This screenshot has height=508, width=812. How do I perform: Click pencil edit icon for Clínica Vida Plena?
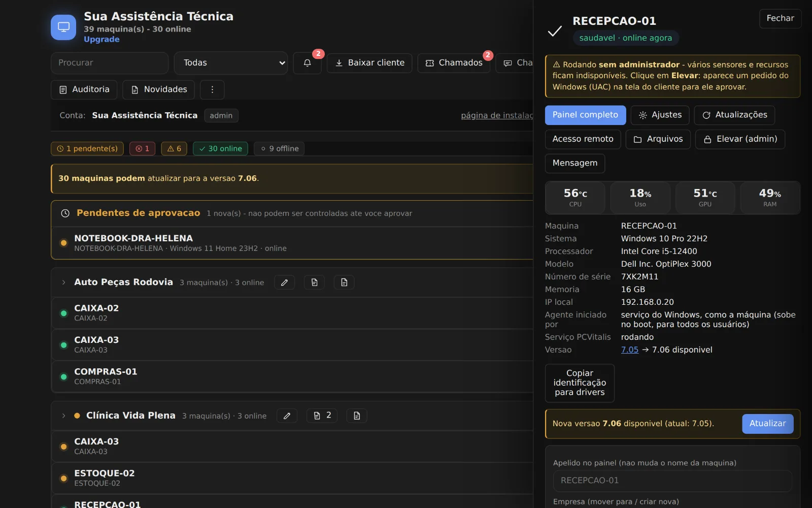click(287, 416)
